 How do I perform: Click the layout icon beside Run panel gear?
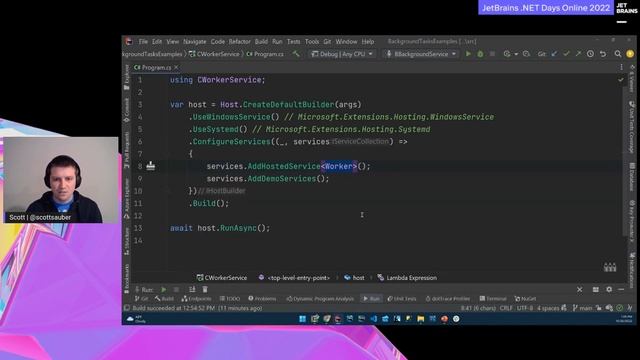596,289
